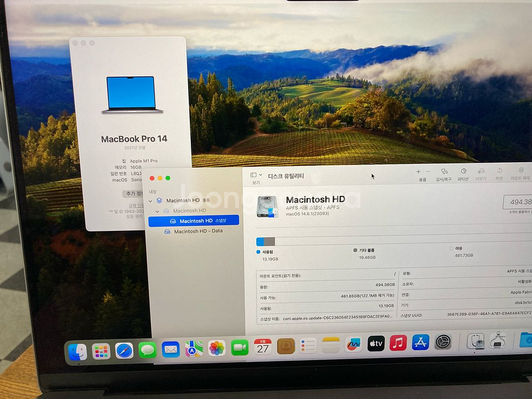The image size is (532, 399).
Task: Collapse the Macintosh HD volume group
Action: [x=150, y=201]
